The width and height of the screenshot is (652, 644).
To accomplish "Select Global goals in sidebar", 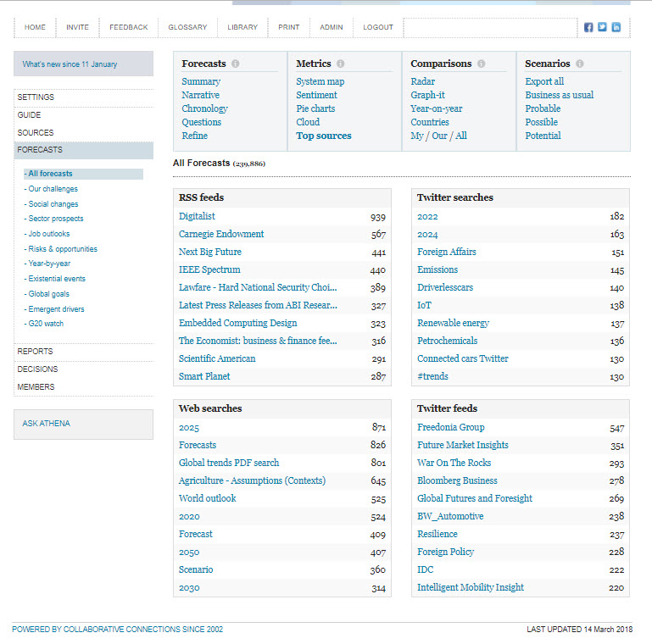I will (47, 294).
